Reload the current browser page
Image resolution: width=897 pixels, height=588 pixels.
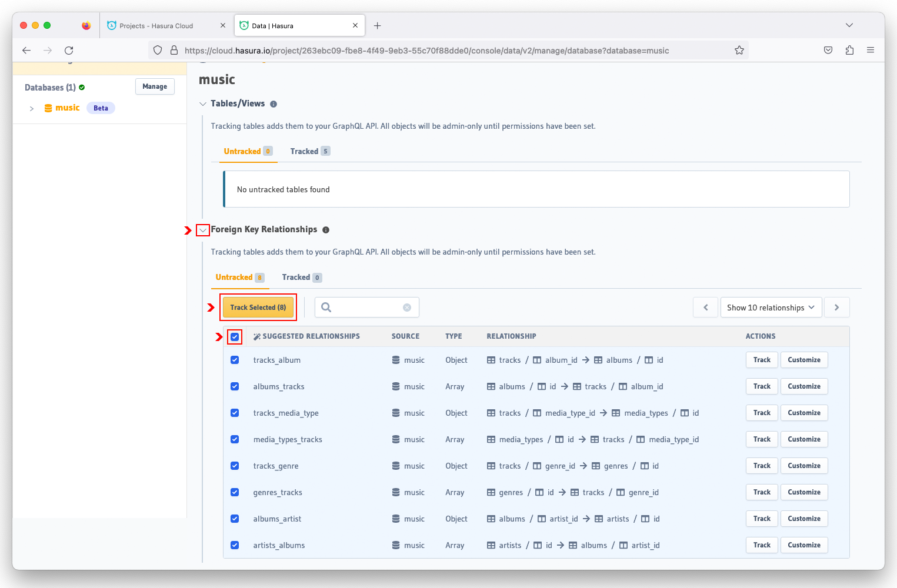(x=69, y=51)
